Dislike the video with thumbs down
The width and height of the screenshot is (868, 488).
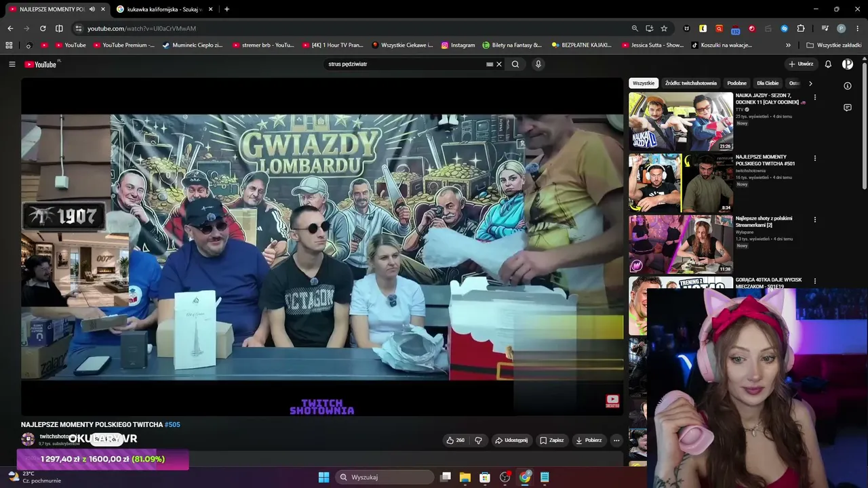pyautogui.click(x=478, y=441)
